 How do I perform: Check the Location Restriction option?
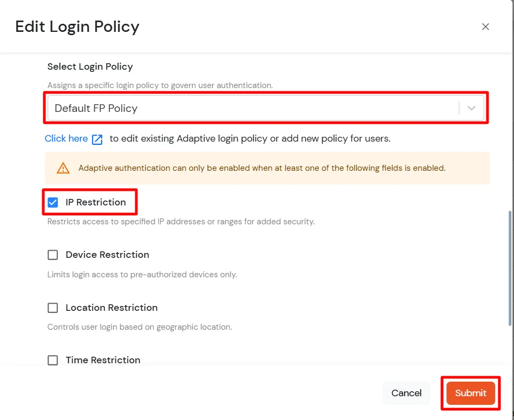(52, 308)
